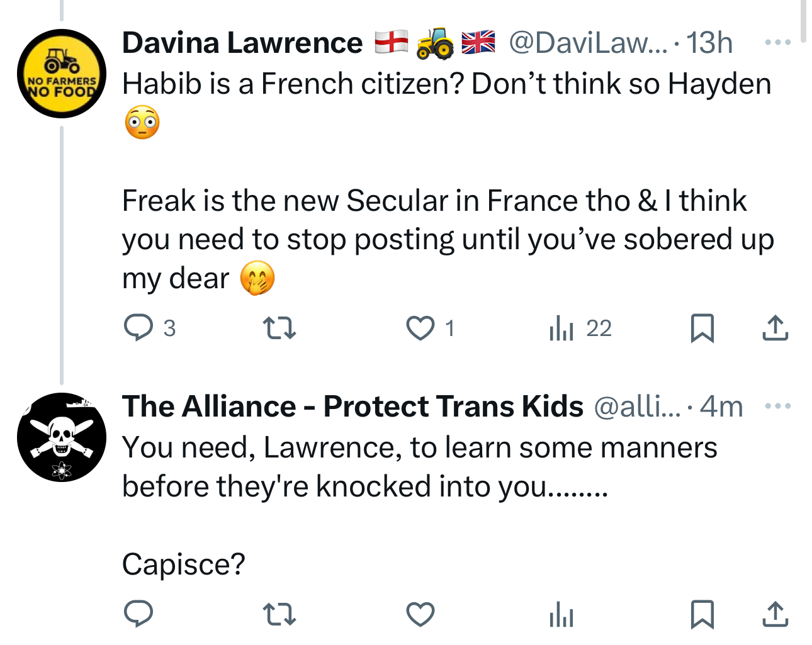Open more options for The Alliance's tweet
The width and height of the screenshot is (812, 645).
(777, 407)
